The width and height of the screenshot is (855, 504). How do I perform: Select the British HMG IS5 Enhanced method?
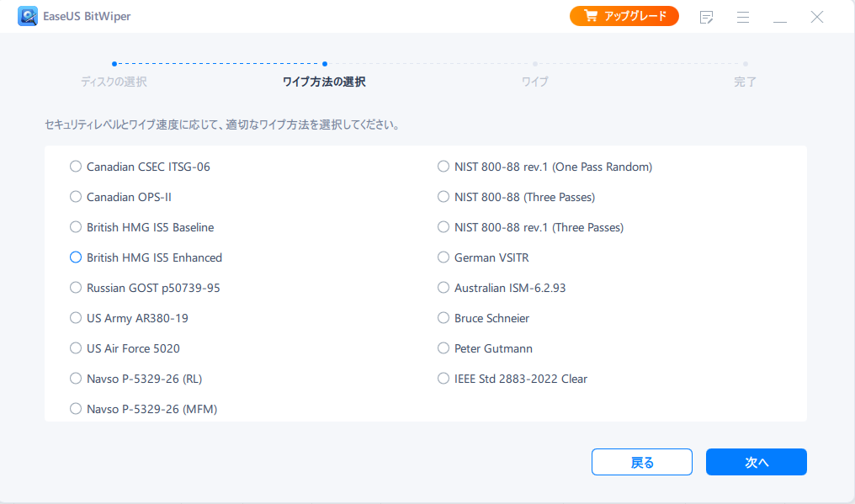[76, 257]
